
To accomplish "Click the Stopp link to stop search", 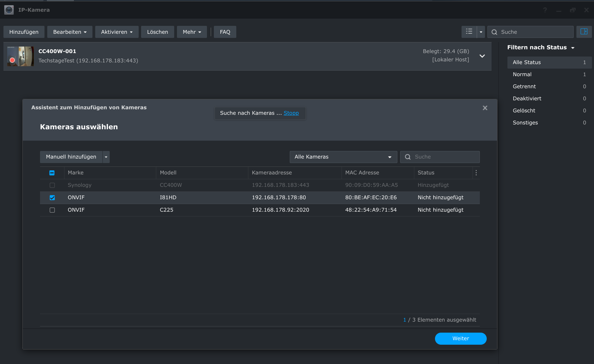I will pos(291,113).
